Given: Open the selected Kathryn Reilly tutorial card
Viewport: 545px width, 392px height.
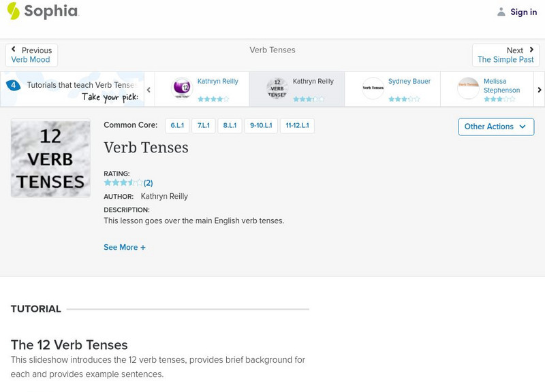Looking at the screenshot, I should (296, 89).
